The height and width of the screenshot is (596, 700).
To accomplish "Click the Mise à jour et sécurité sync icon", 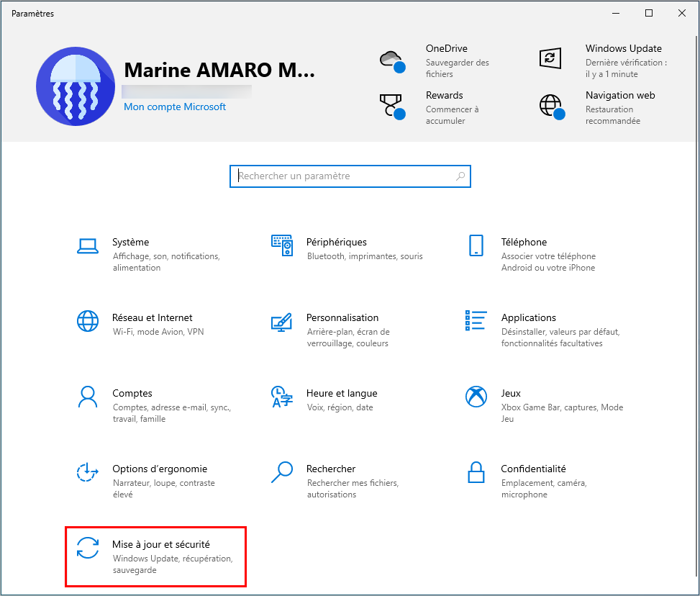I will coord(88,548).
